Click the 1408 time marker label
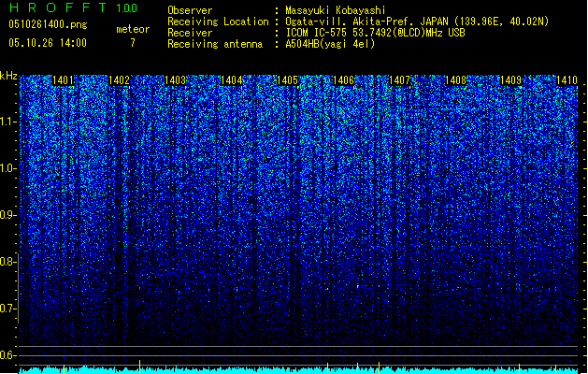 coord(455,80)
